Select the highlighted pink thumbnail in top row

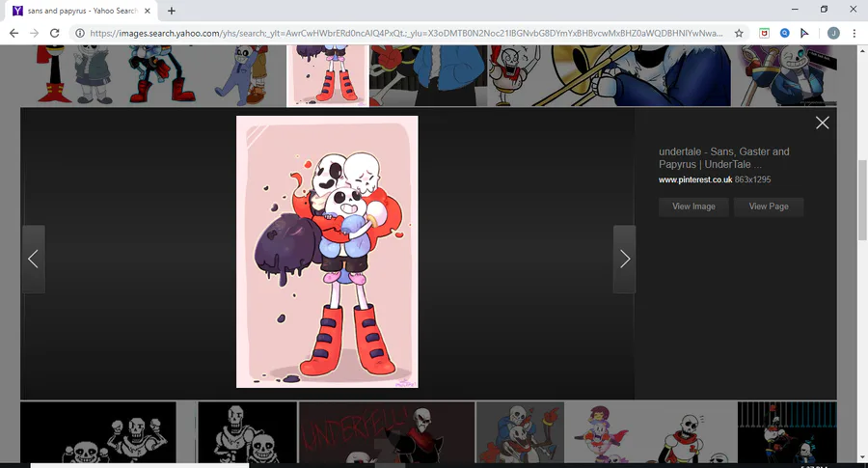pos(328,75)
